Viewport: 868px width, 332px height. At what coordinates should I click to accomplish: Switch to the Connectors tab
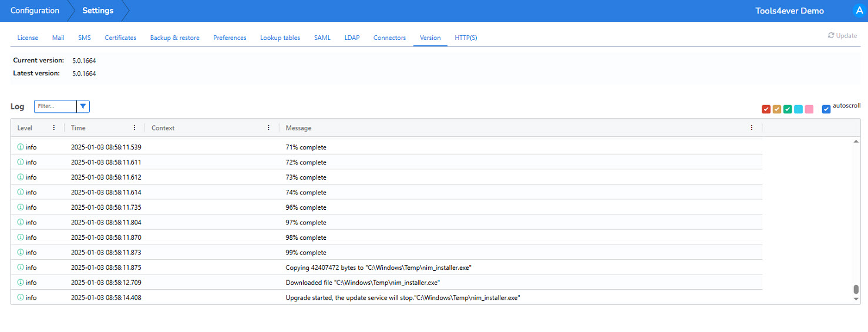389,38
